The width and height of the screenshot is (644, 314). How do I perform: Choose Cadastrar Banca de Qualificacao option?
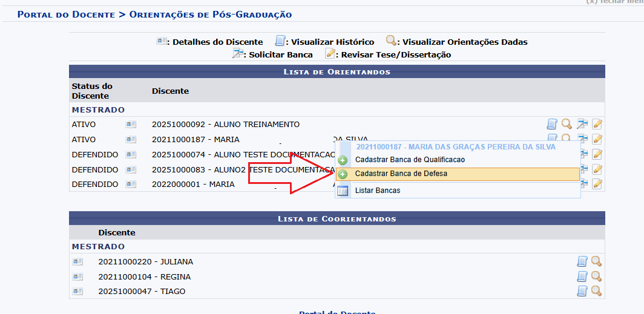(x=410, y=160)
